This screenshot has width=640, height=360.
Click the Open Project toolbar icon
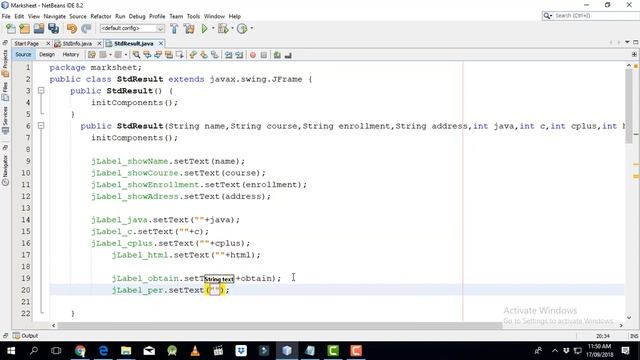39,29
